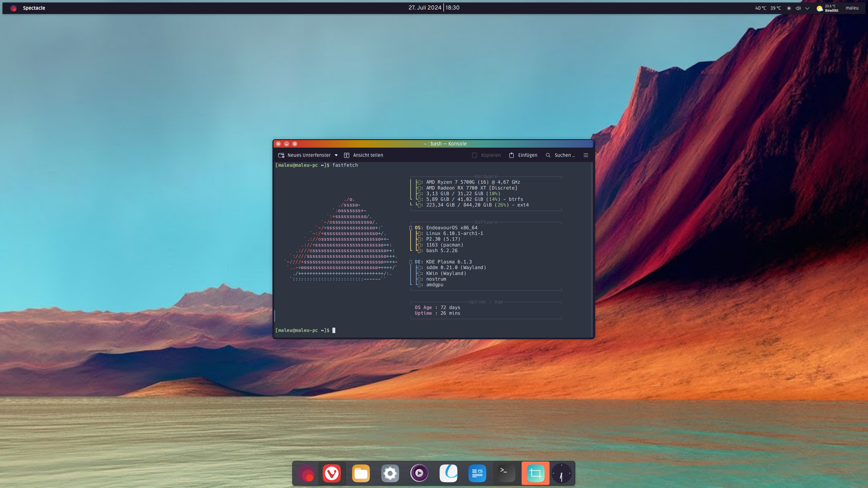Launch Vivaldi browser from dock
868x488 pixels.
332,474
